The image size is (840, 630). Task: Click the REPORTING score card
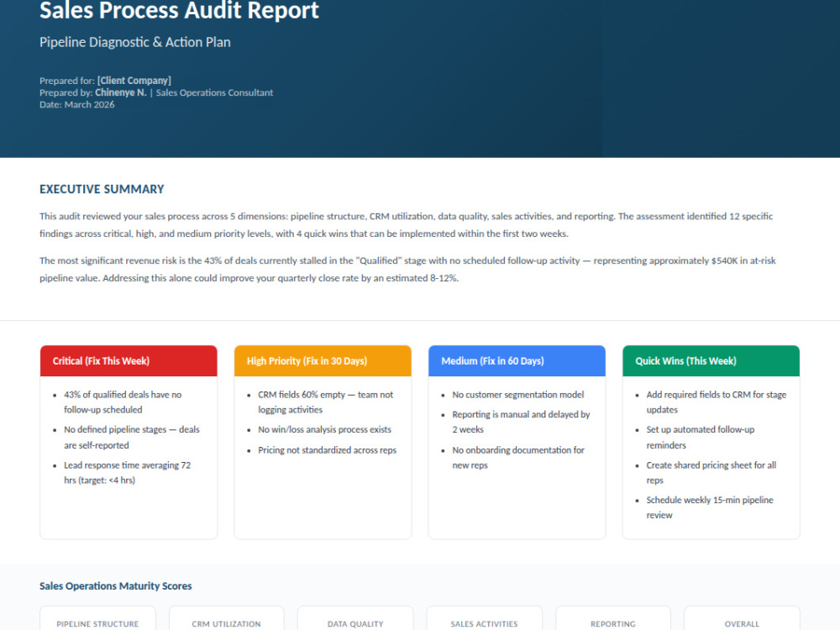click(x=613, y=618)
